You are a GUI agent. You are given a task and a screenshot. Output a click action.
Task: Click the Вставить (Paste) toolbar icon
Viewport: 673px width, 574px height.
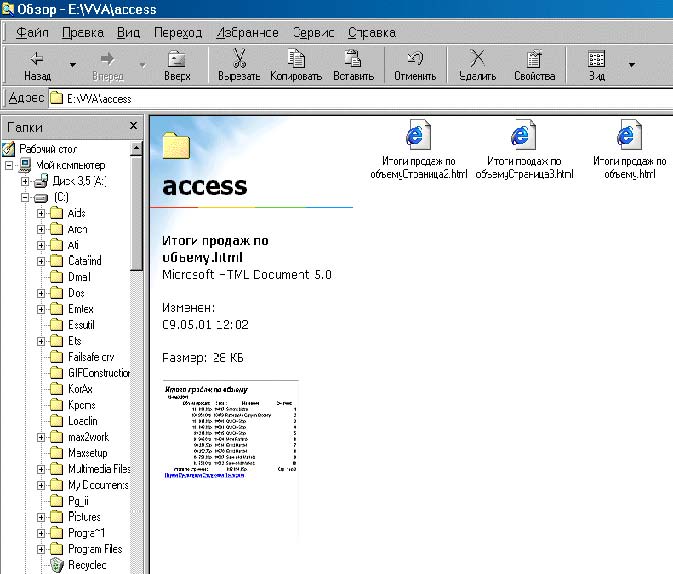(352, 60)
